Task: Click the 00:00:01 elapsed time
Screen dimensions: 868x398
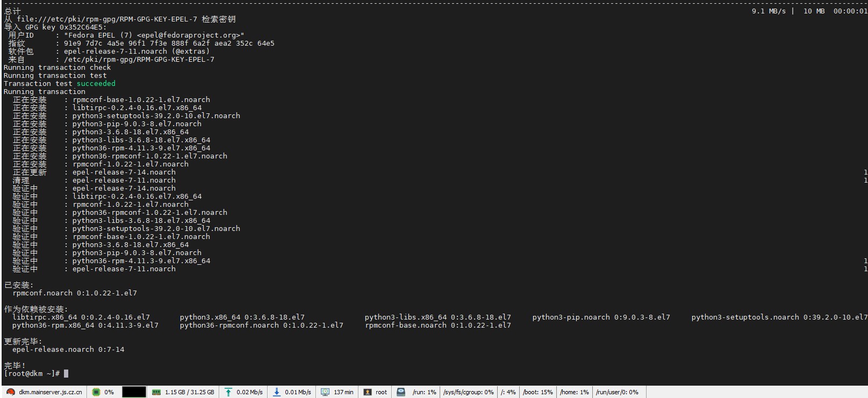Action: click(x=850, y=11)
